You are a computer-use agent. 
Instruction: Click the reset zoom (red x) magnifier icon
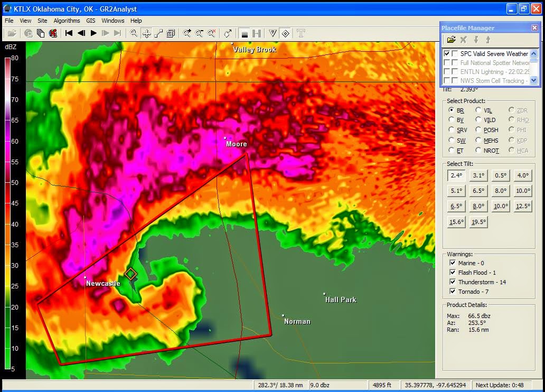(x=211, y=33)
